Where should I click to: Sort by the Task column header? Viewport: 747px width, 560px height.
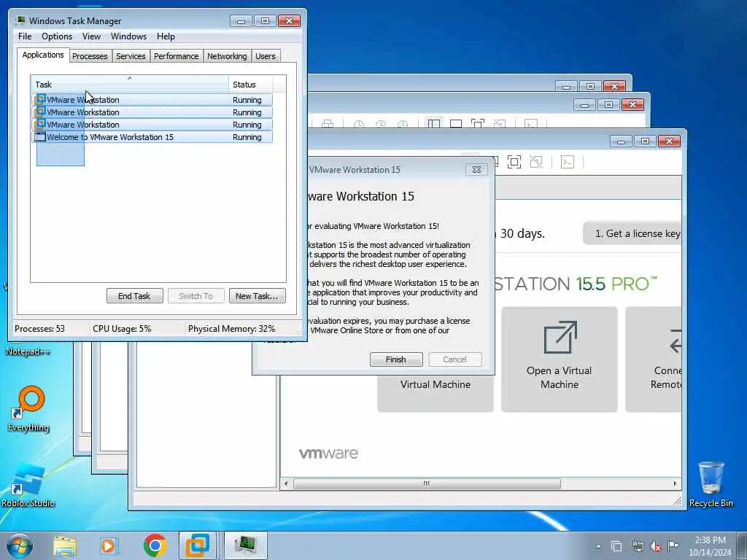[x=130, y=85]
